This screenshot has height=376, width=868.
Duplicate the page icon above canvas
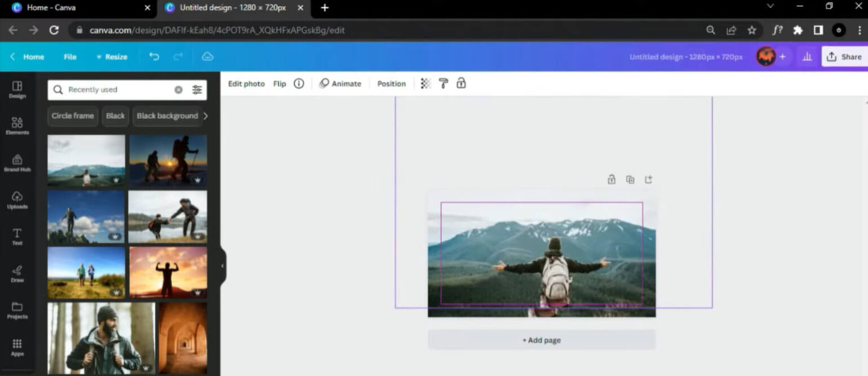pyautogui.click(x=630, y=180)
